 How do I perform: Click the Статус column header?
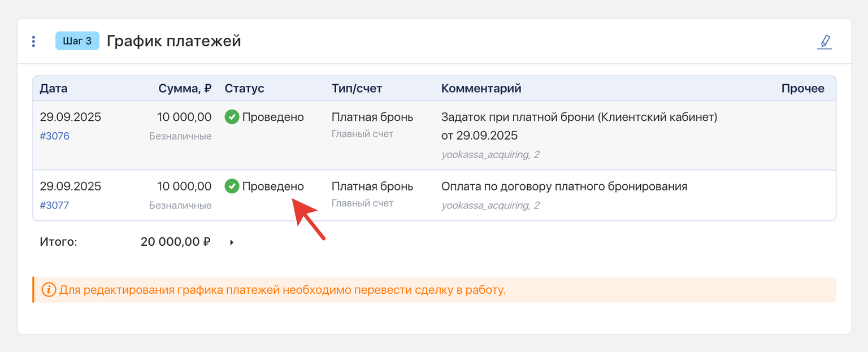pos(244,88)
